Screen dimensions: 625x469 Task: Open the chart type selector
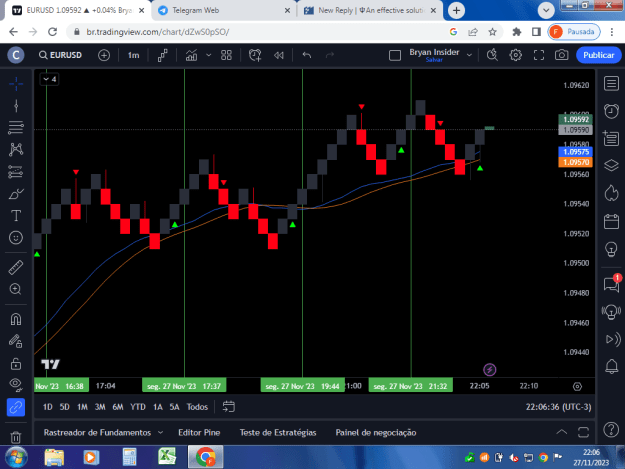[x=163, y=55]
